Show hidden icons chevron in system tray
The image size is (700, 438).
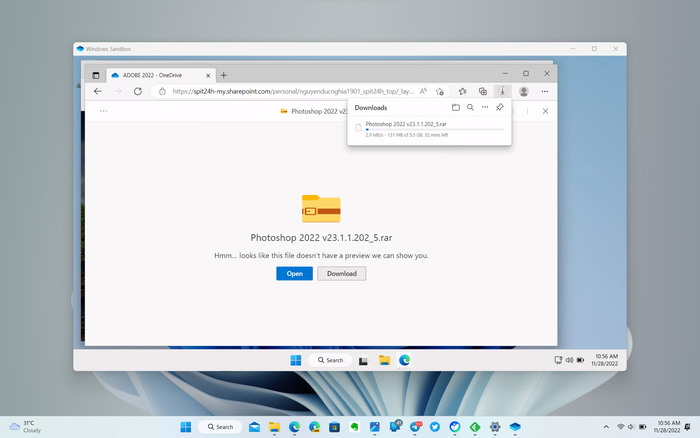[x=606, y=427]
